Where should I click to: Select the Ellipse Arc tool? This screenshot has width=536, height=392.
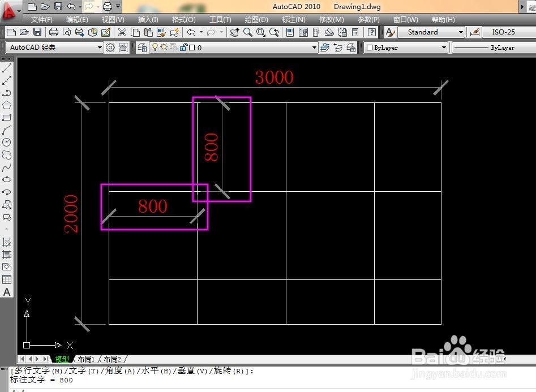7,192
